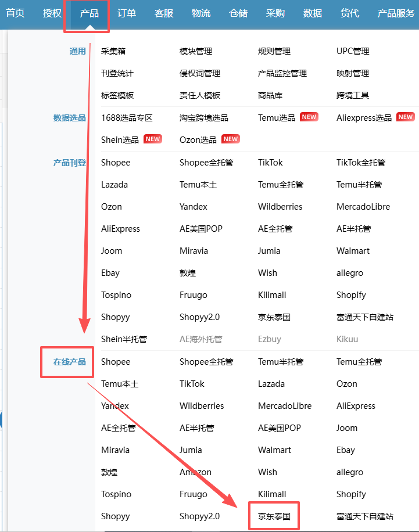Image resolution: width=419 pixels, height=532 pixels.
Task: Click the UPC管理 link
Action: (x=353, y=51)
